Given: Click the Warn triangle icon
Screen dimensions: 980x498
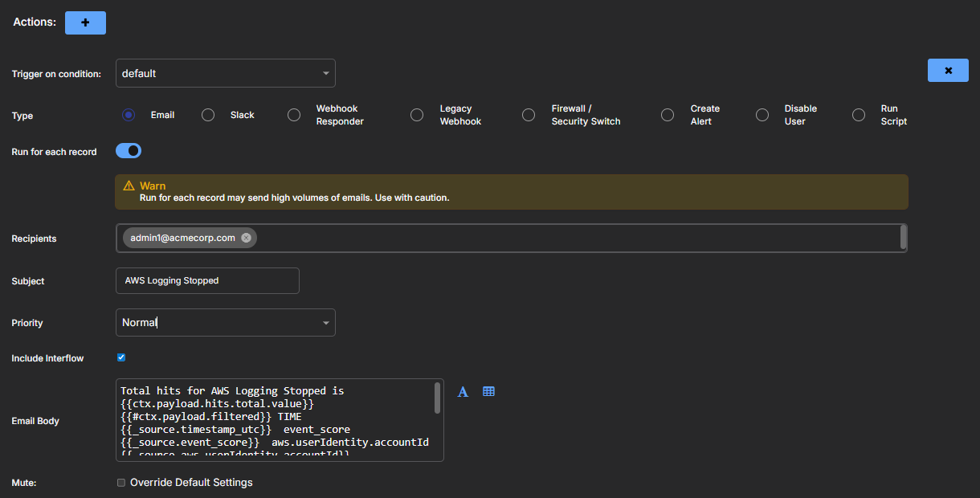Looking at the screenshot, I should (129, 186).
